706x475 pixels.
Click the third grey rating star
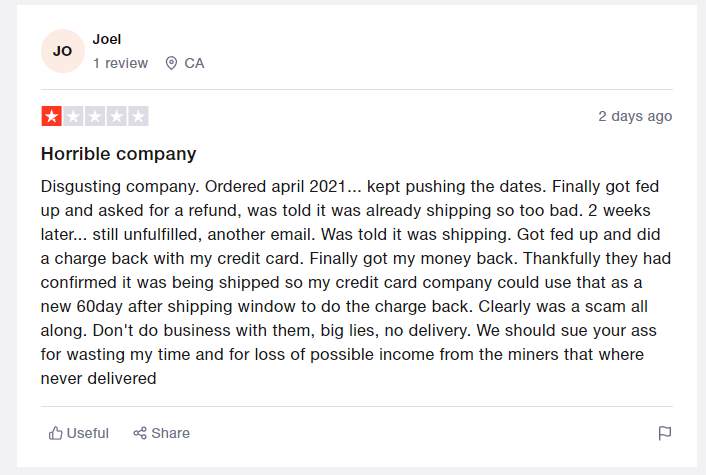tap(95, 116)
